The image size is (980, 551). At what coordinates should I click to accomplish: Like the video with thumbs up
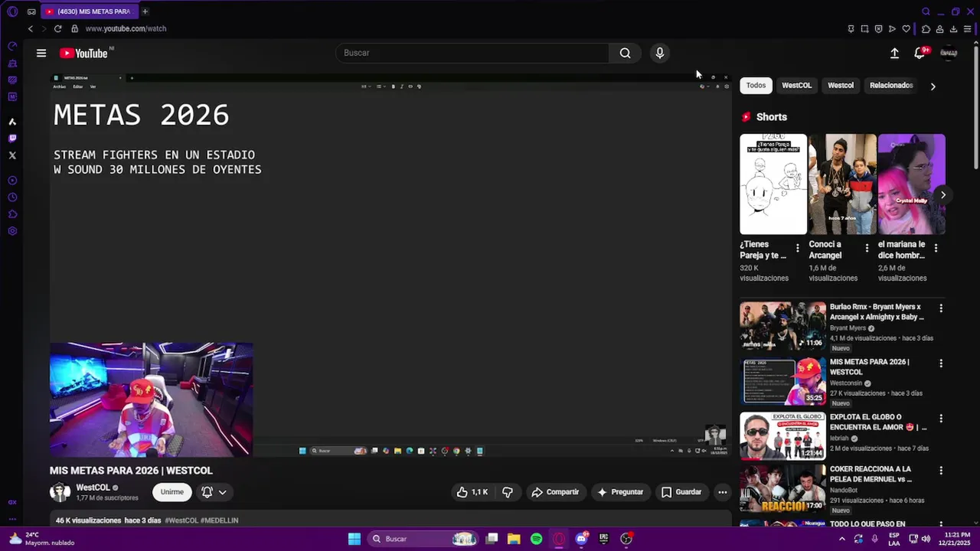pyautogui.click(x=472, y=492)
